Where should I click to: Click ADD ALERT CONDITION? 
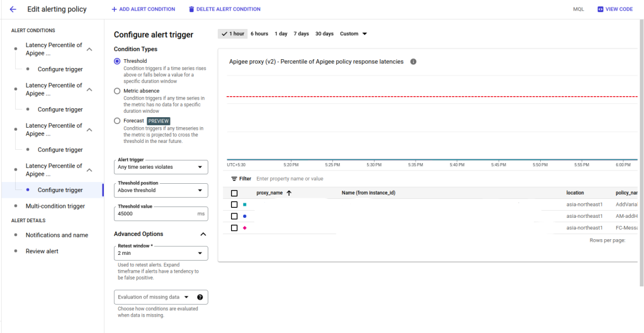pyautogui.click(x=143, y=9)
